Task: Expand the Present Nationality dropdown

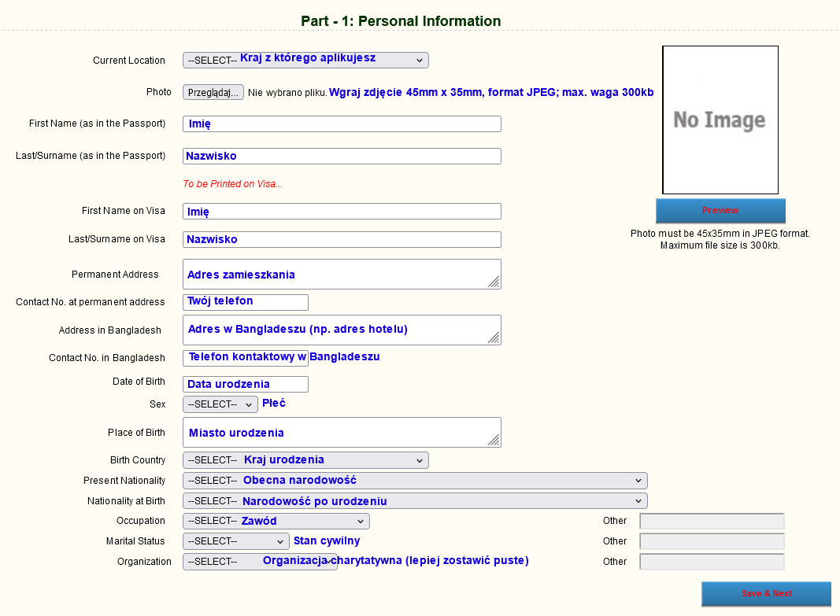Action: 415,481
